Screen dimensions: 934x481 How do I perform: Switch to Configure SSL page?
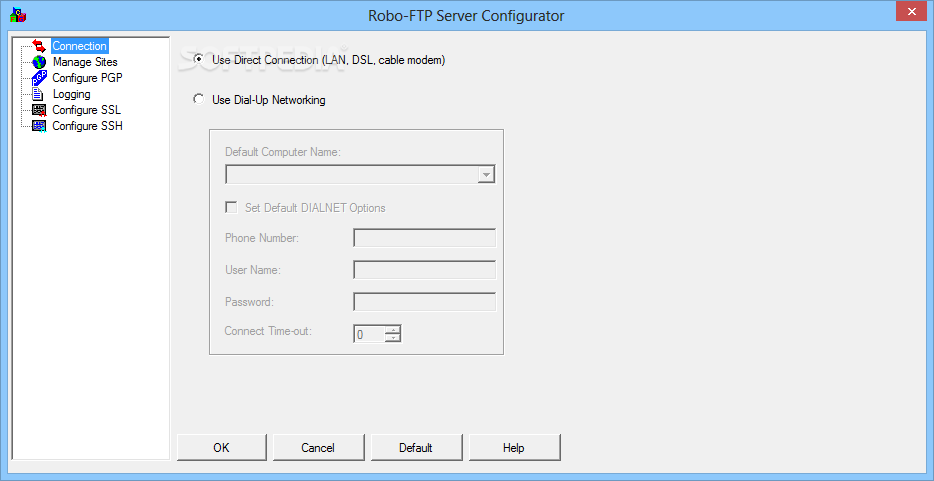(x=86, y=110)
